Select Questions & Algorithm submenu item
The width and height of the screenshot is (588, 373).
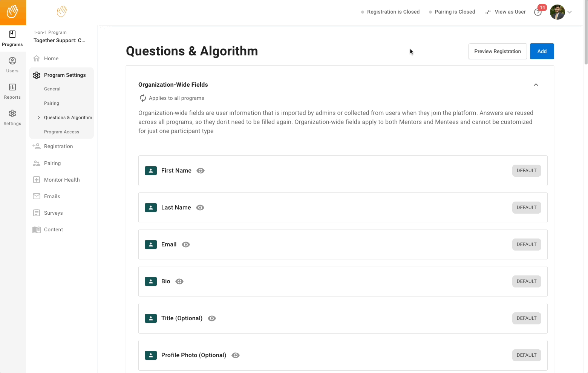68,118
